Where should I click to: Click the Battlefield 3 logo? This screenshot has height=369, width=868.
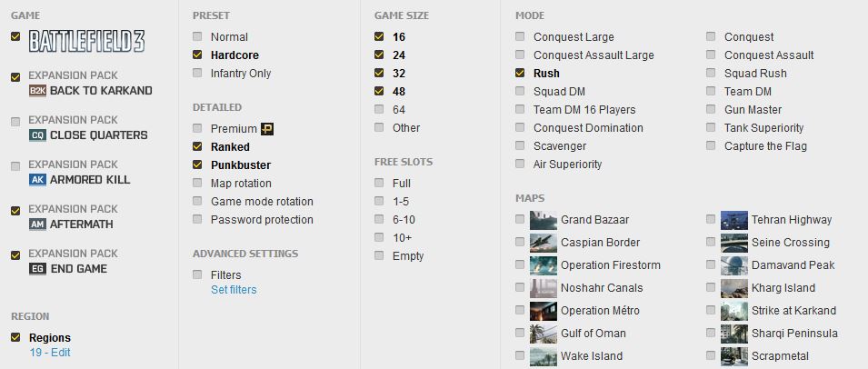87,42
